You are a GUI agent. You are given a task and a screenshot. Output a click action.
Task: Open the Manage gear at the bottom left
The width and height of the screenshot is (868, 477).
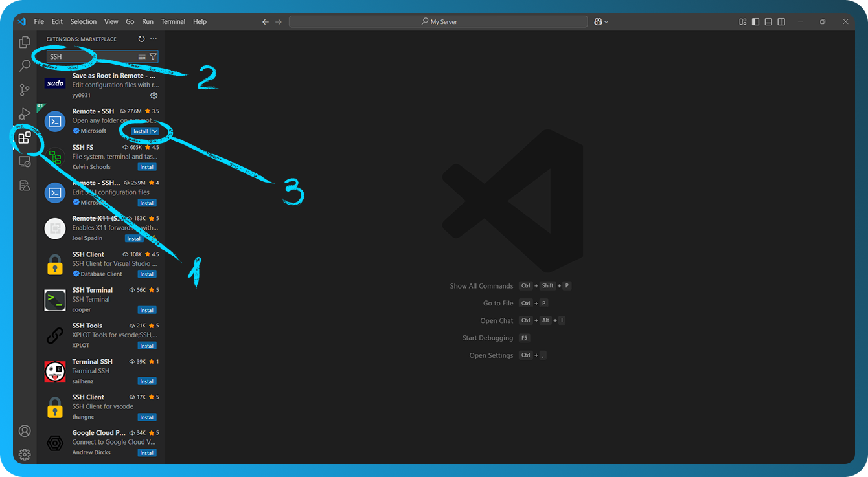pyautogui.click(x=25, y=454)
